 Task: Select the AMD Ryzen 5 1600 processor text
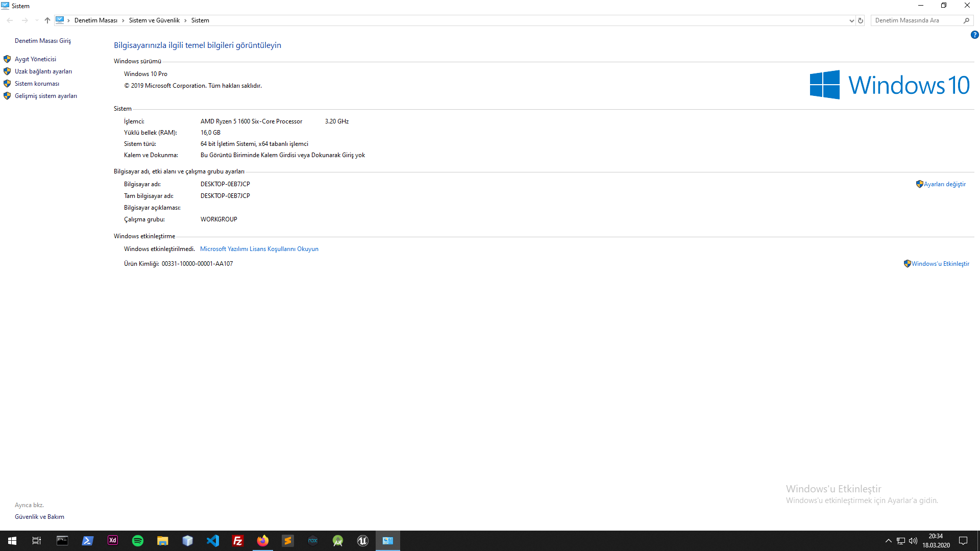(251, 121)
